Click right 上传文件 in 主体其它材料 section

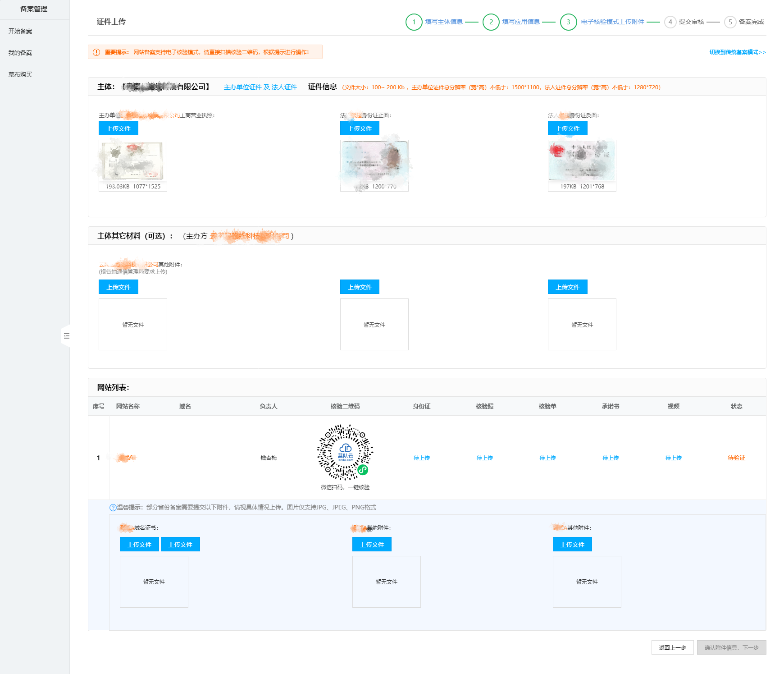(x=568, y=287)
